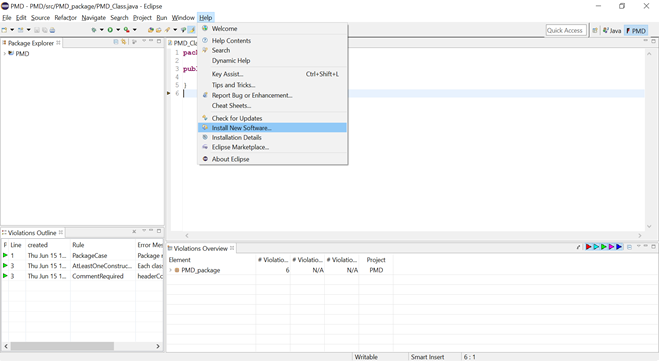The height and width of the screenshot is (362, 659).
Task: Click the X icon in Violations Outline toolbar
Action: coord(134,231)
